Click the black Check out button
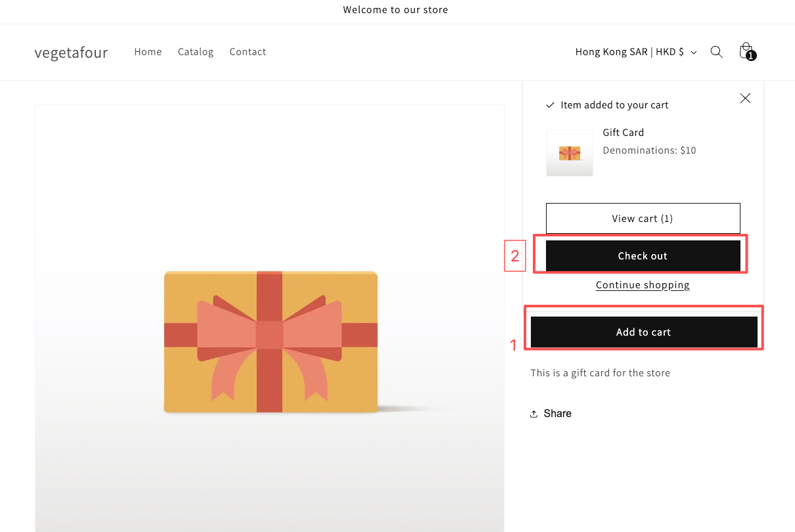 643,256
